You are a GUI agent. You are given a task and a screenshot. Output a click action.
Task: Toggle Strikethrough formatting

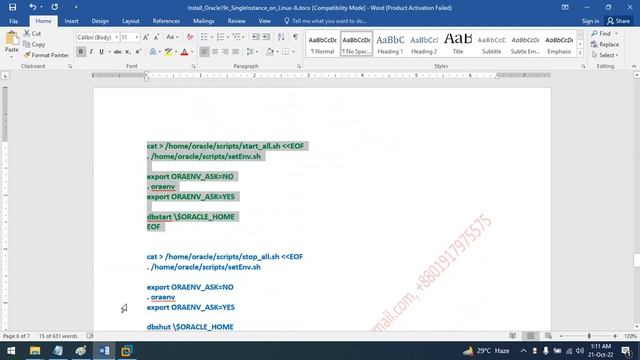pos(118,52)
